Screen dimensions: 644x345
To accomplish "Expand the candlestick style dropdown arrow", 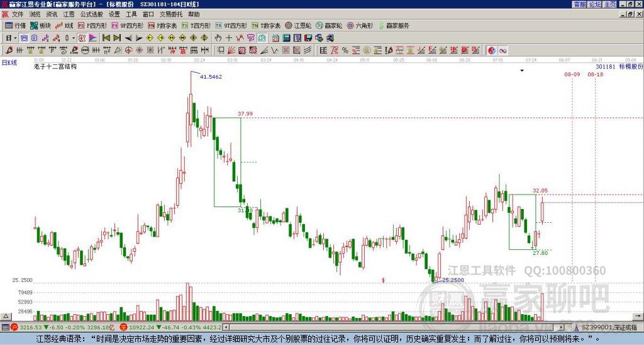I will [x=74, y=38].
